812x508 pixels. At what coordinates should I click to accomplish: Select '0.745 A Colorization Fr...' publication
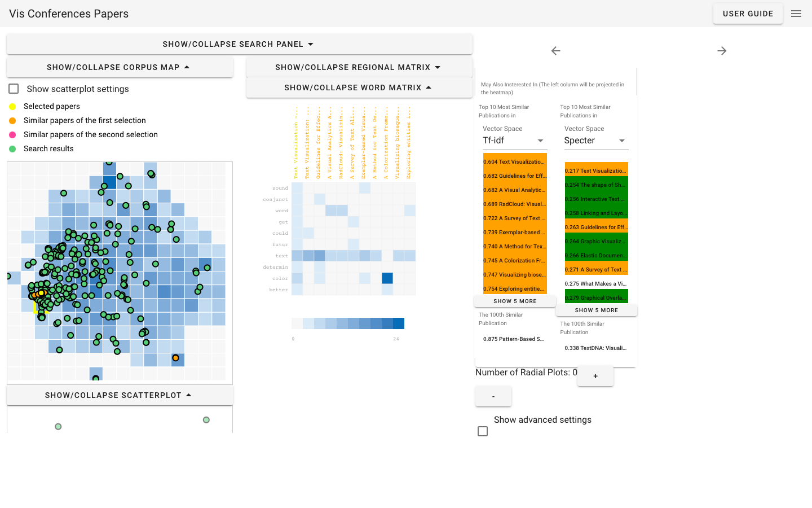[515, 261]
